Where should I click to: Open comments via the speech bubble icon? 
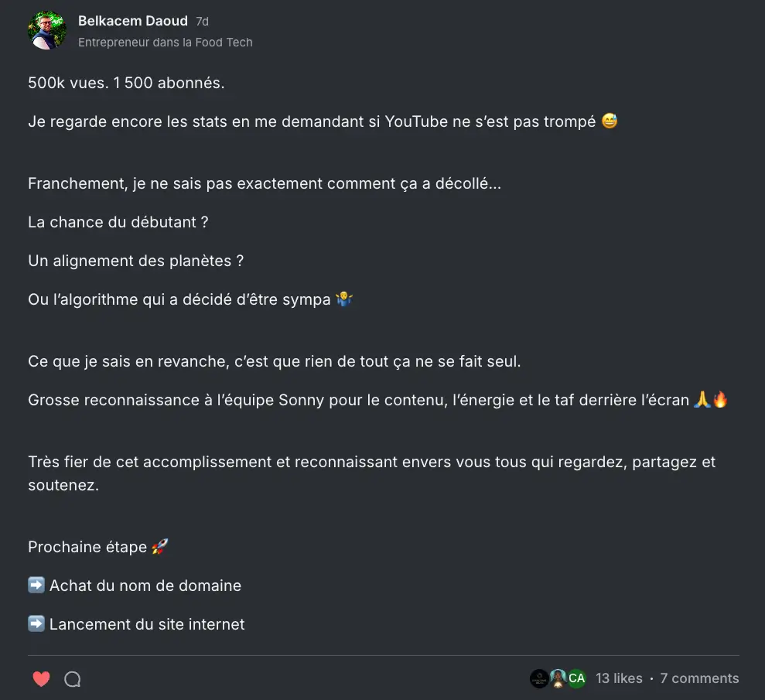(x=73, y=679)
